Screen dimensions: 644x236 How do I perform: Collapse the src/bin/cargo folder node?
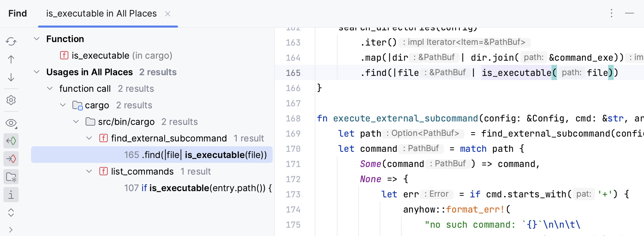[x=76, y=121]
